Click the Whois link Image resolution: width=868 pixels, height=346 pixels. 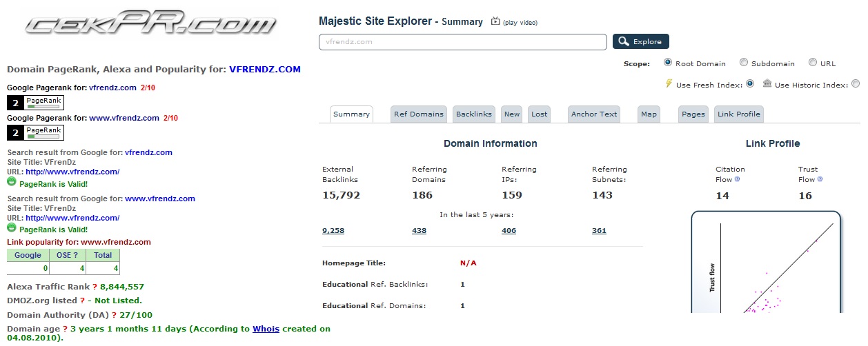[266, 329]
